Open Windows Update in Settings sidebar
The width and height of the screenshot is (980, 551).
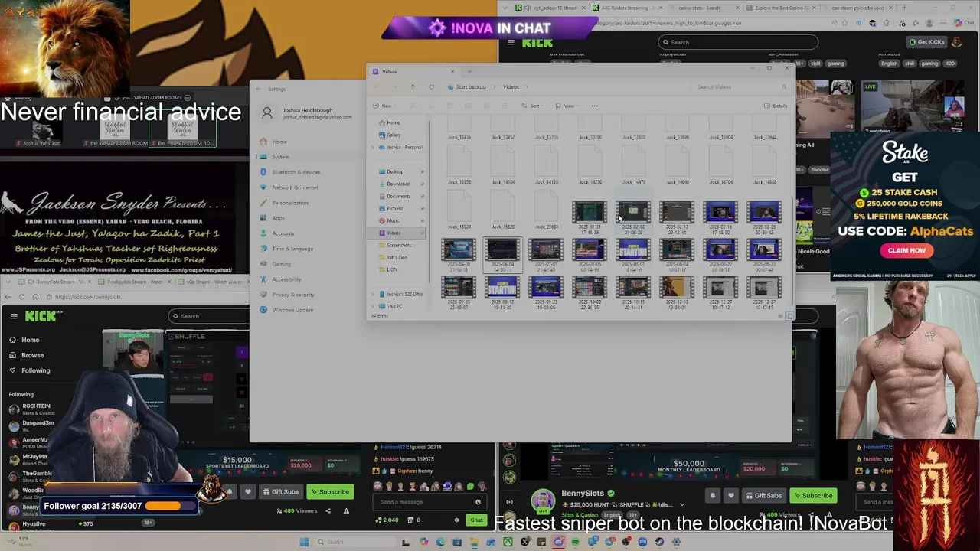coord(292,310)
